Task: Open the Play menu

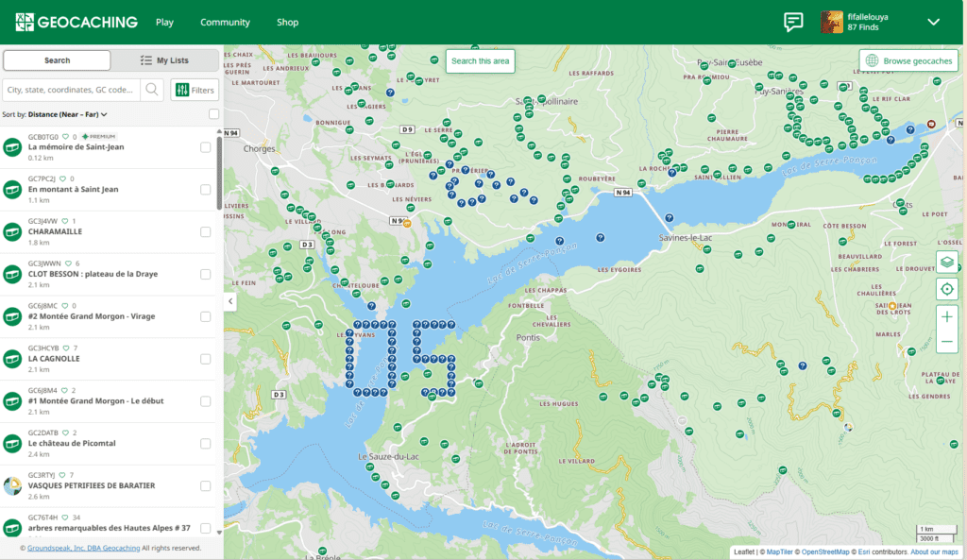Action: point(164,23)
